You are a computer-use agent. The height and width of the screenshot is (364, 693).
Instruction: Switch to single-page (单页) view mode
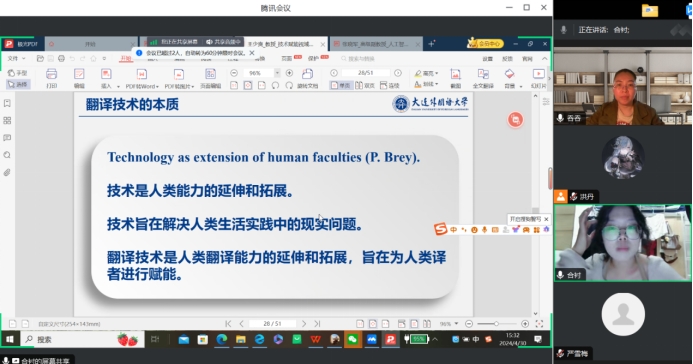coord(340,85)
